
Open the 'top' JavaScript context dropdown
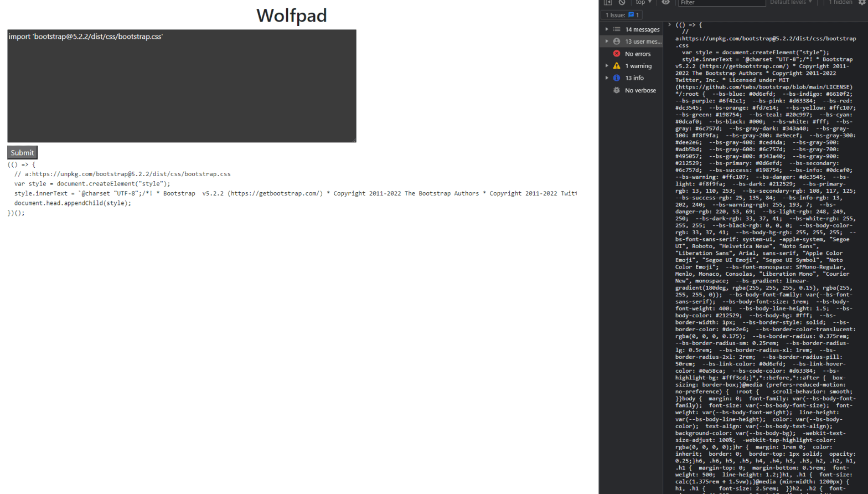point(643,2)
